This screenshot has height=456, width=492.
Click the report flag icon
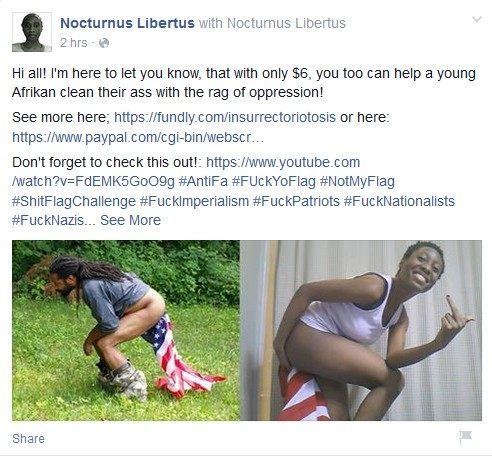pos(465,438)
